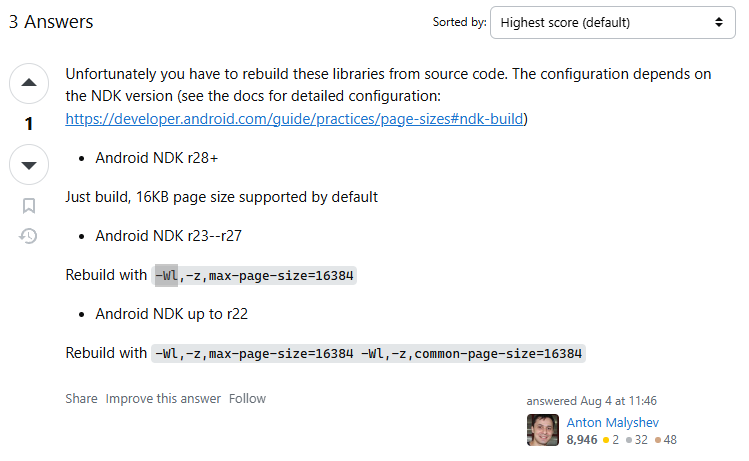The width and height of the screenshot is (749, 461).
Task: Follow this answer
Action: 247,398
